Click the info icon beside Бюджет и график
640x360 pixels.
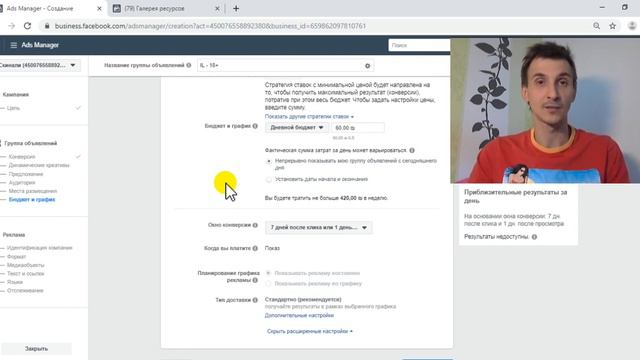click(x=255, y=126)
